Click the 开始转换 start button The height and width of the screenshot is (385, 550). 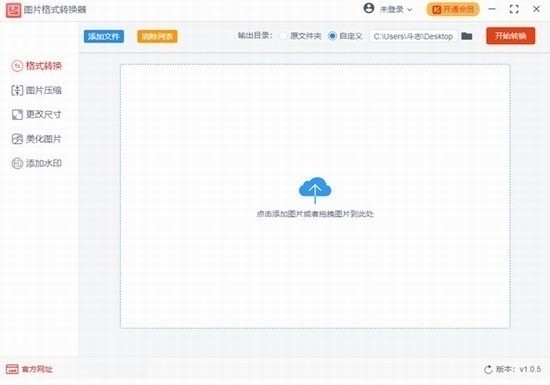510,36
